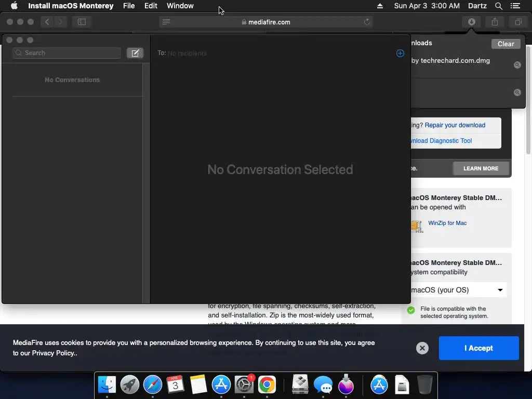532x399 pixels.
Task: Click the WinZip app icon
Action: 417,226
